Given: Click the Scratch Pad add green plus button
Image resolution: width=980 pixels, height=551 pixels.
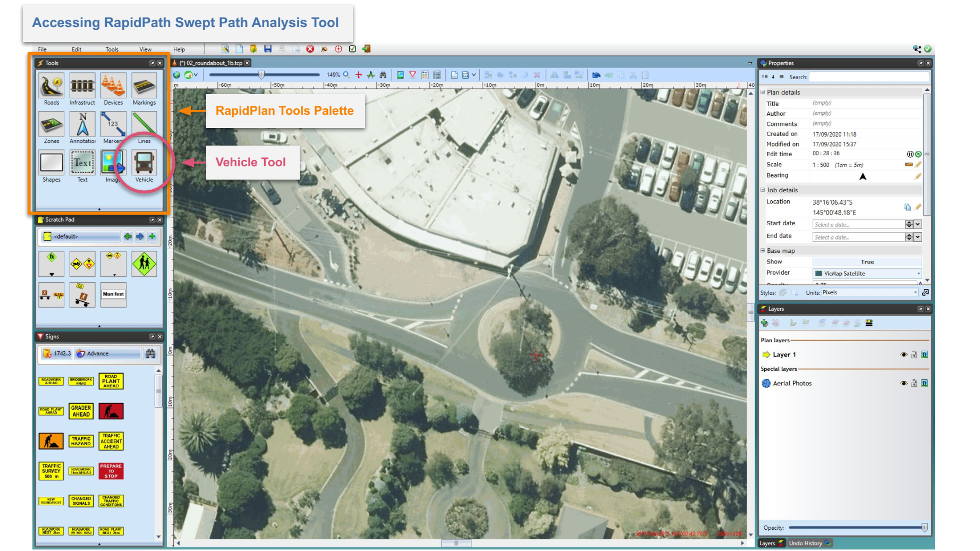Looking at the screenshot, I should [153, 236].
